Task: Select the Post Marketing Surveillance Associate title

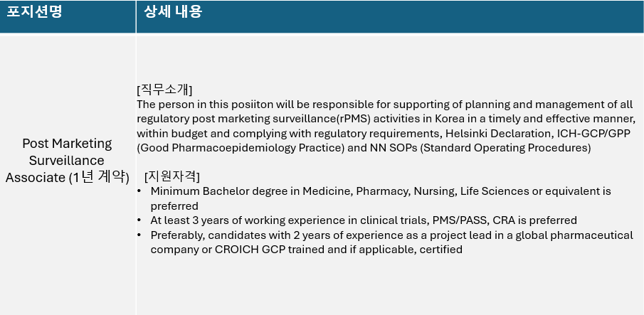Action: [x=67, y=161]
